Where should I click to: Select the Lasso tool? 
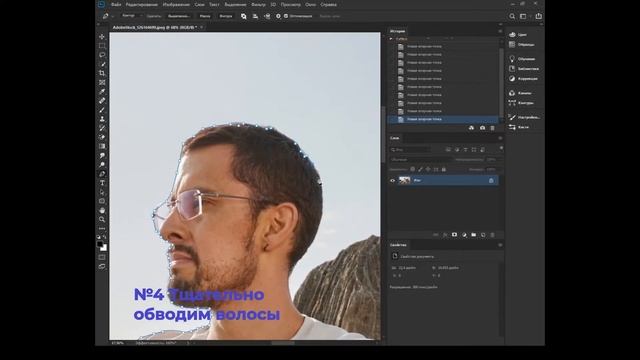point(102,55)
